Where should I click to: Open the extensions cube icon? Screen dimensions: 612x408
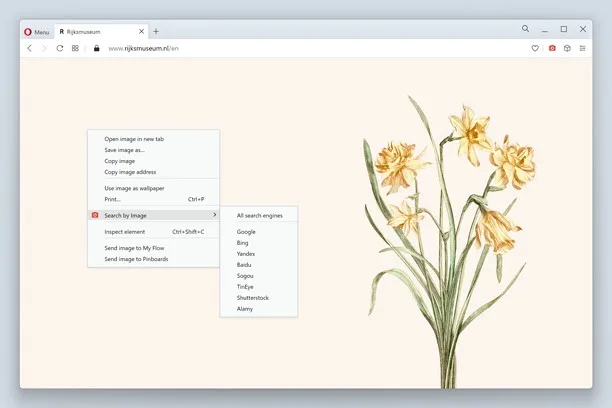point(567,48)
